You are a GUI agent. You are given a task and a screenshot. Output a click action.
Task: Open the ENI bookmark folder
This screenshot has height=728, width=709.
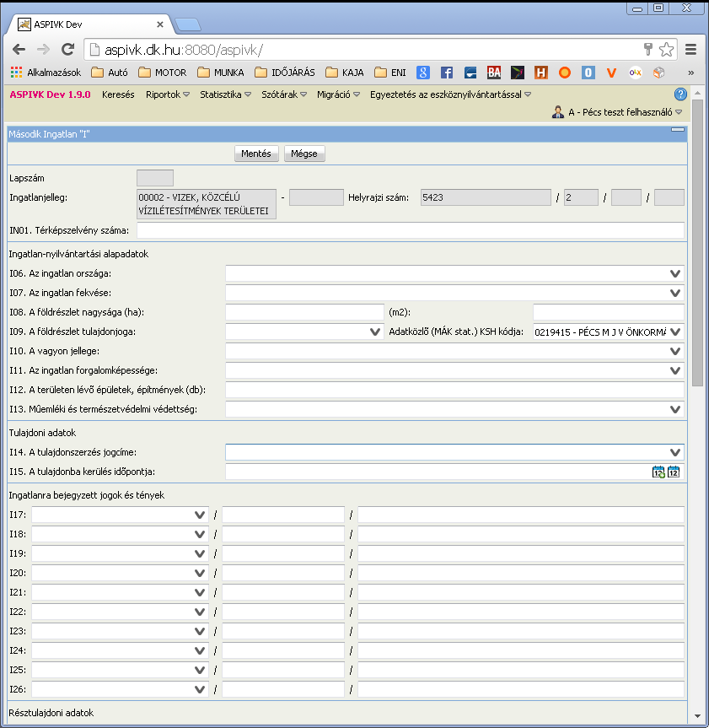tap(390, 73)
